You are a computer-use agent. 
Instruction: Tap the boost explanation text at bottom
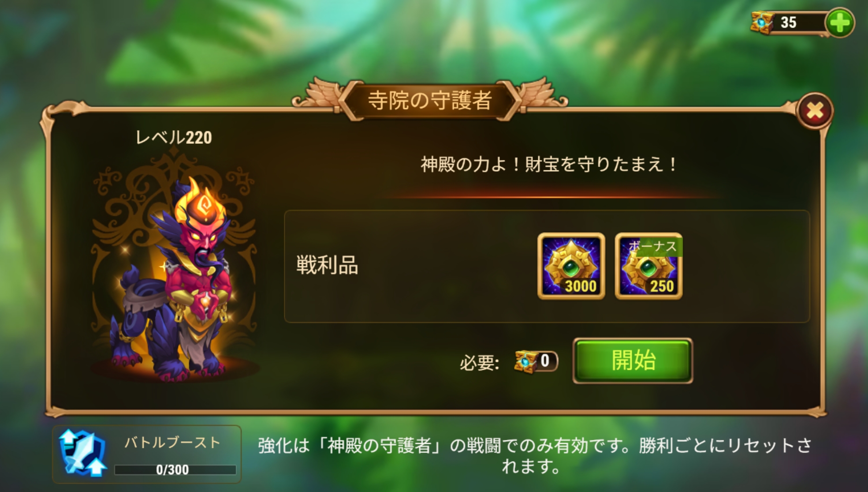click(535, 455)
